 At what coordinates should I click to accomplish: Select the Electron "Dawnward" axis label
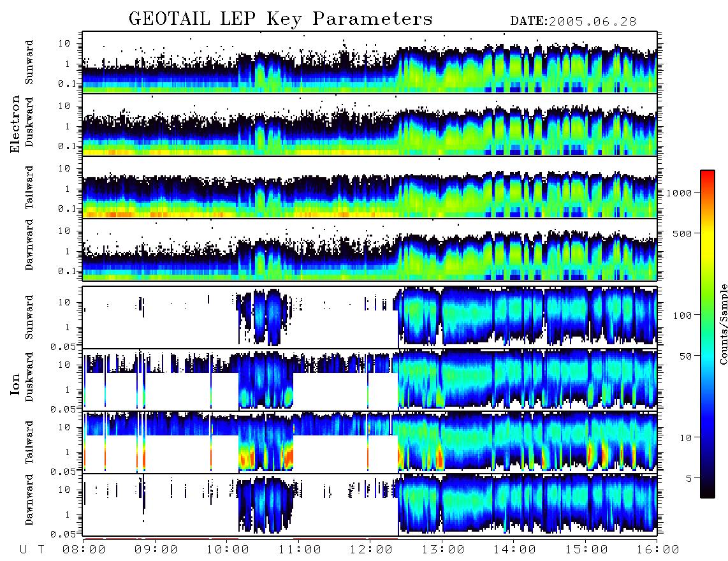(x=29, y=245)
